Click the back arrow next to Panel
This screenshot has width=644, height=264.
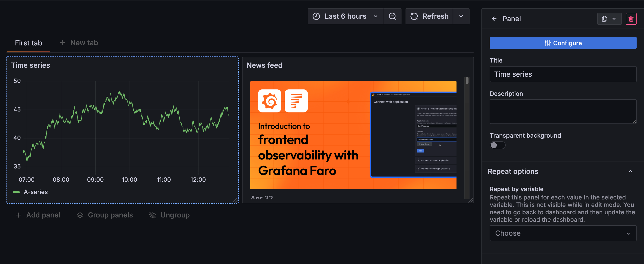click(494, 18)
